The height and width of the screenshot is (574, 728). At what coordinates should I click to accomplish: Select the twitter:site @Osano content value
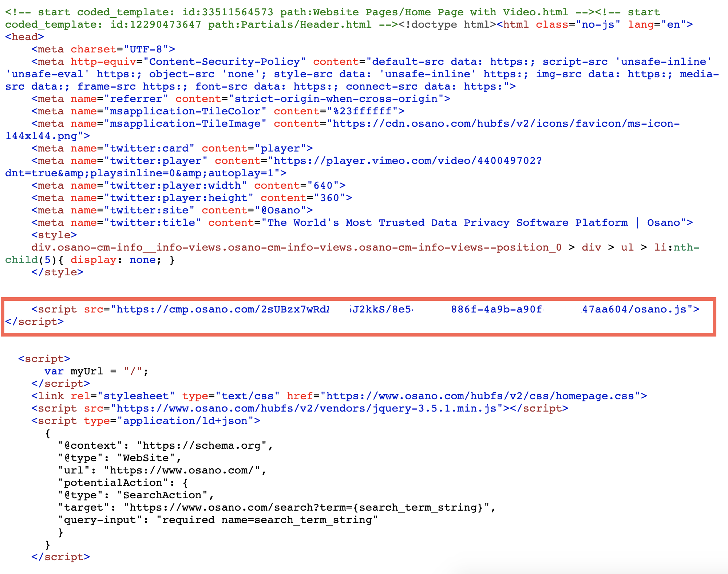pos(280,210)
